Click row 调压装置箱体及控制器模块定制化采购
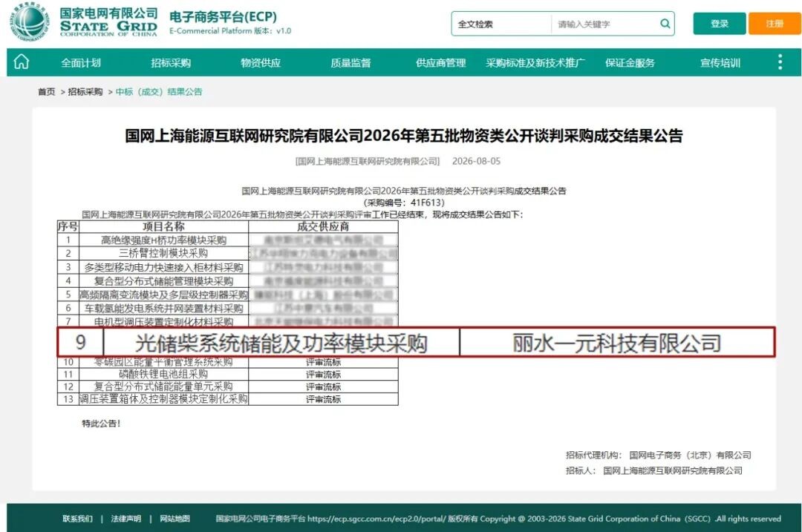The height and width of the screenshot is (532, 802). pos(228,399)
